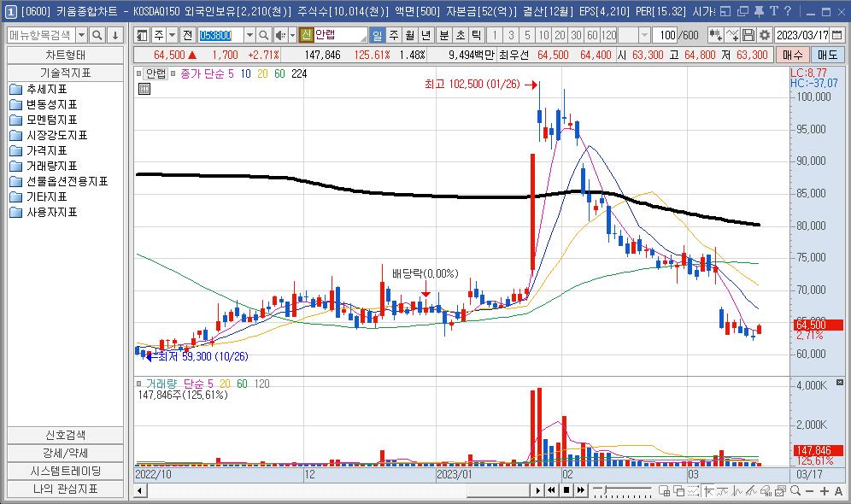Open the interval unit dropdown arrow
Viewport: 851px width, 504px height.
[644, 35]
